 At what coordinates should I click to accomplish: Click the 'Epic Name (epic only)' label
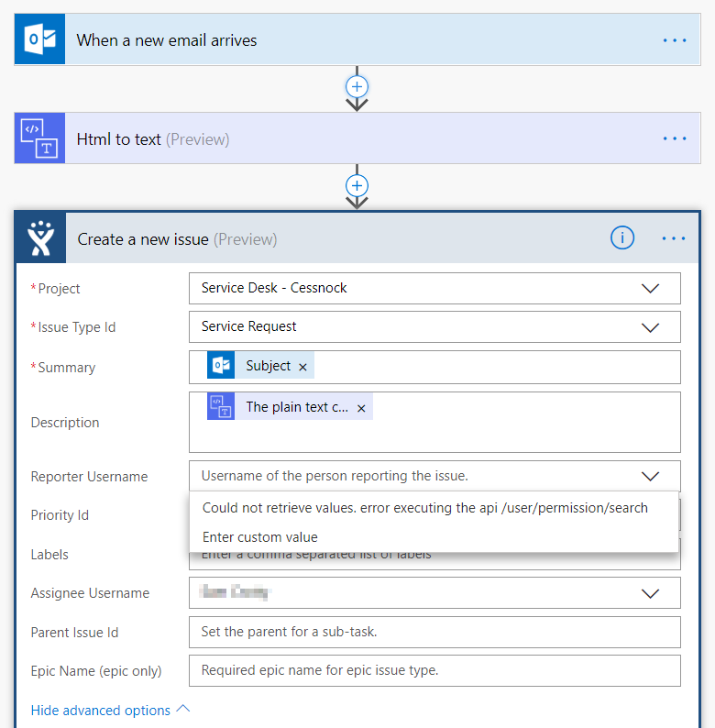coord(96,671)
